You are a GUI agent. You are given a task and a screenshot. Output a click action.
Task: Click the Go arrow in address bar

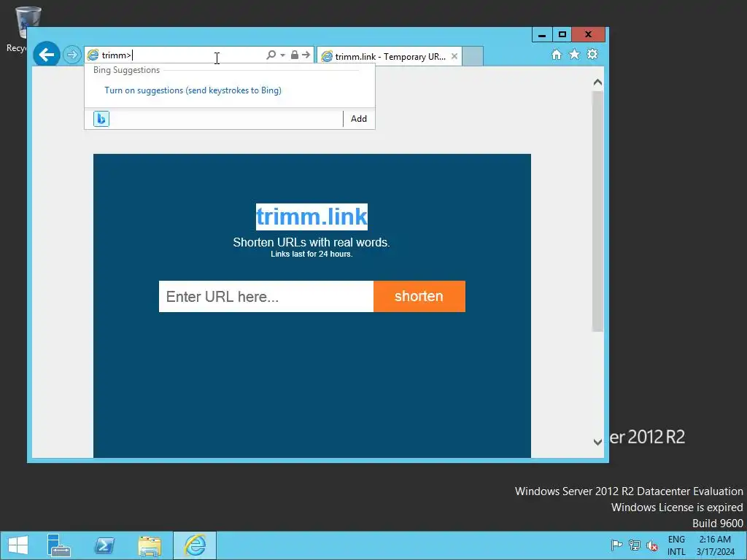pyautogui.click(x=306, y=55)
